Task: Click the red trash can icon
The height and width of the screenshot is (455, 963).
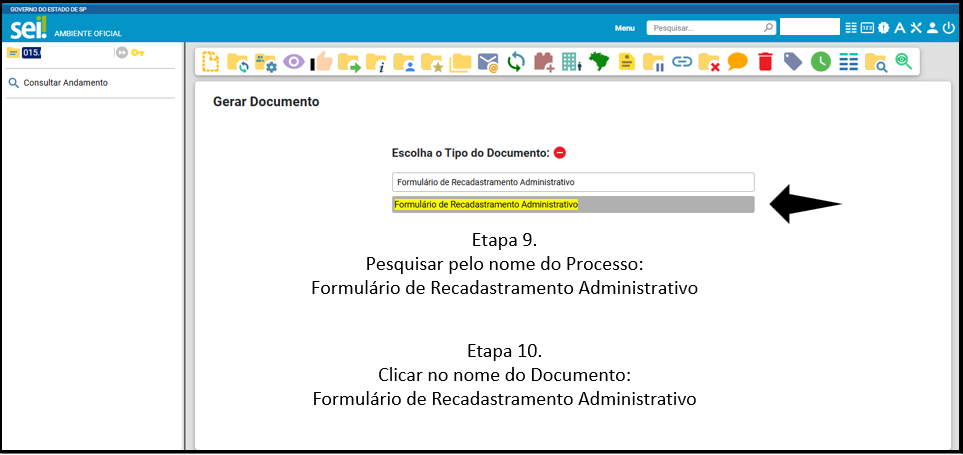Action: click(x=765, y=62)
